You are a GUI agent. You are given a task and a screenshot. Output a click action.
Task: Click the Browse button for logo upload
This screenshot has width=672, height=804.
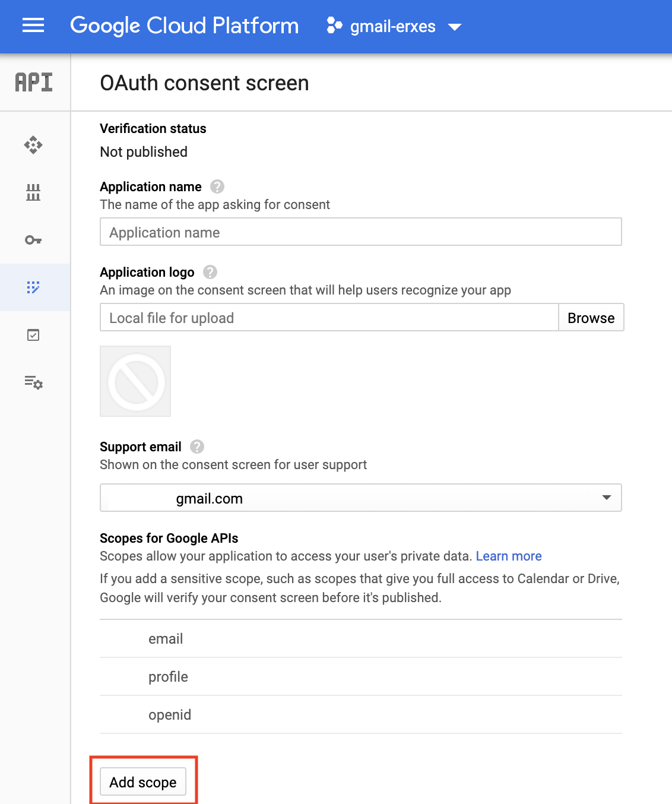point(591,318)
